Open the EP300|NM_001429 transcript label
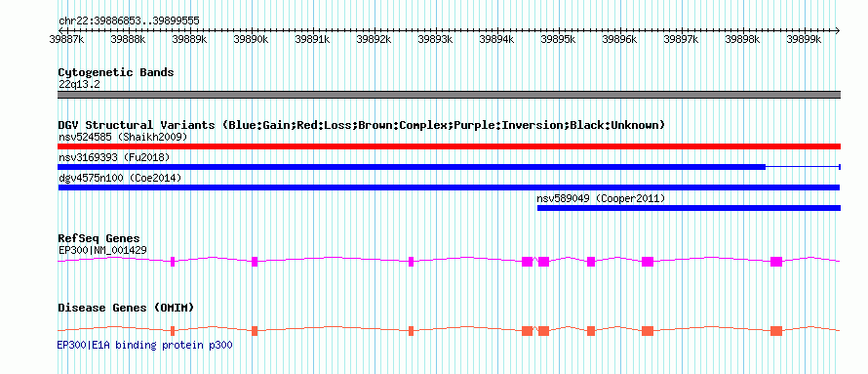Image resolution: width=868 pixels, height=374 pixels. tap(102, 250)
